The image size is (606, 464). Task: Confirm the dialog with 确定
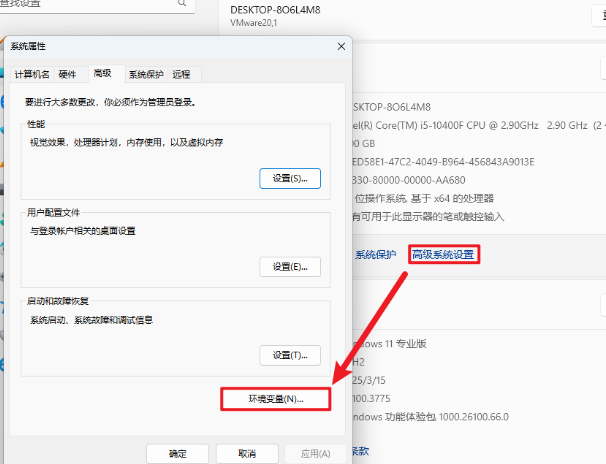[x=177, y=453]
